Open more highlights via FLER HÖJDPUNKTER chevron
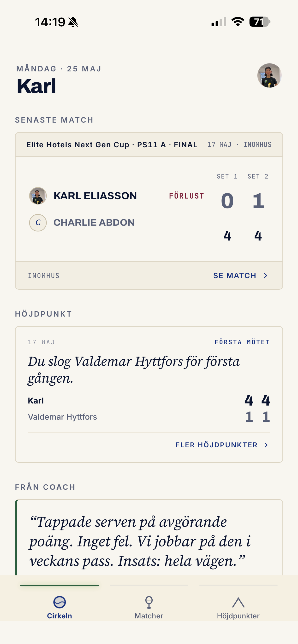 266,445
